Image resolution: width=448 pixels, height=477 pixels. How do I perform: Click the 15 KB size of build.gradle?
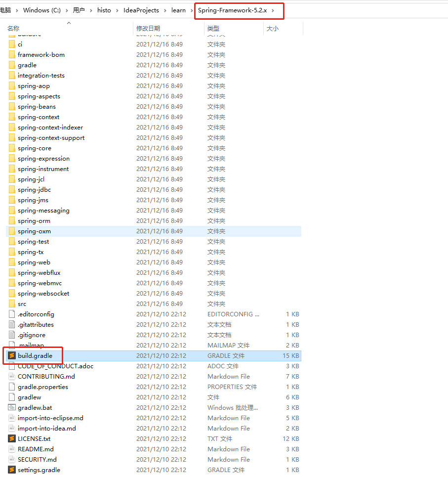[291, 355]
